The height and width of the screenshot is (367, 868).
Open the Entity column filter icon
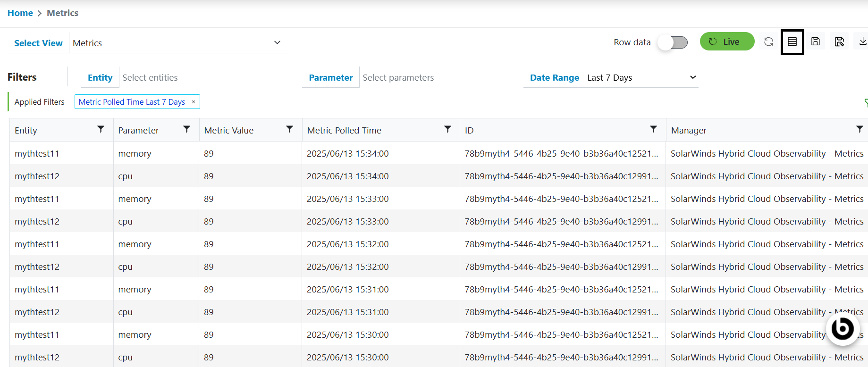tap(101, 129)
